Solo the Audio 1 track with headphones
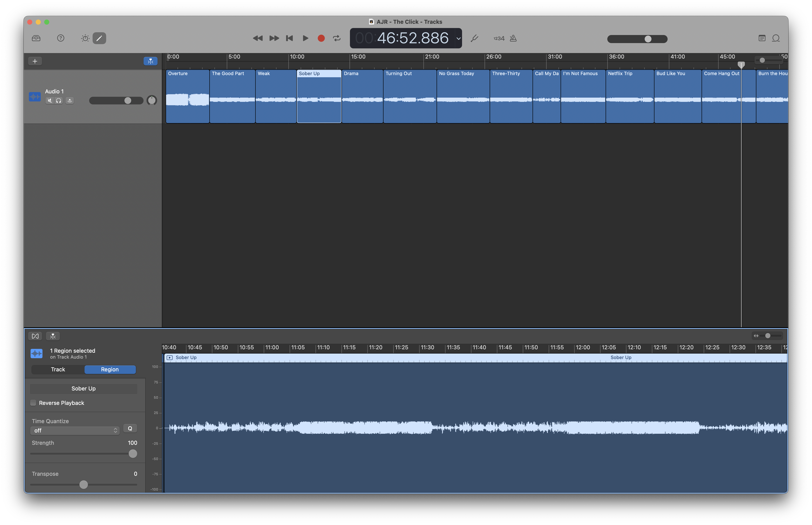The height and width of the screenshot is (525, 812). (59, 101)
